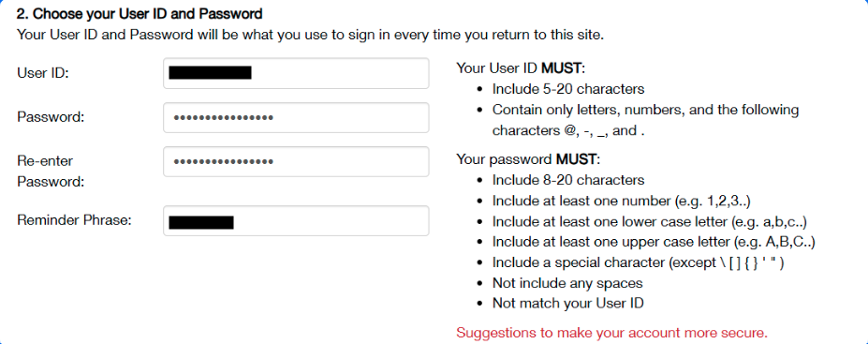Focus the Password input field
Viewport: 868px width, 344px height.
(296, 117)
